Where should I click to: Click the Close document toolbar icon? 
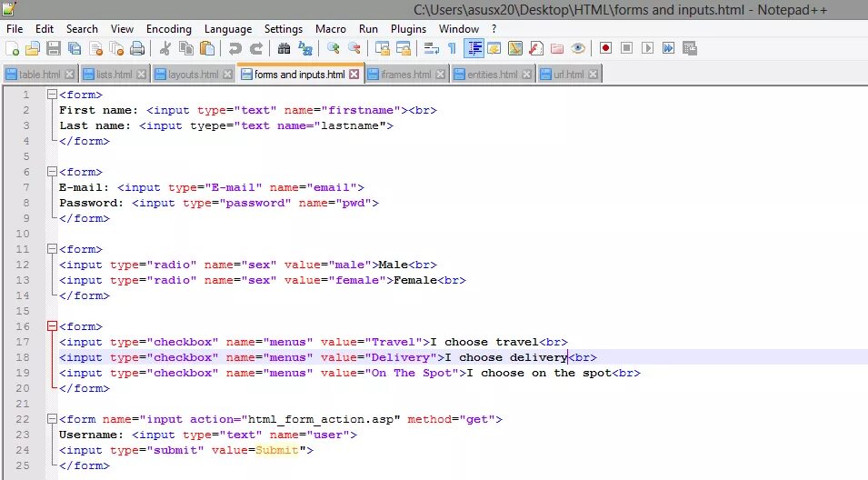click(95, 49)
